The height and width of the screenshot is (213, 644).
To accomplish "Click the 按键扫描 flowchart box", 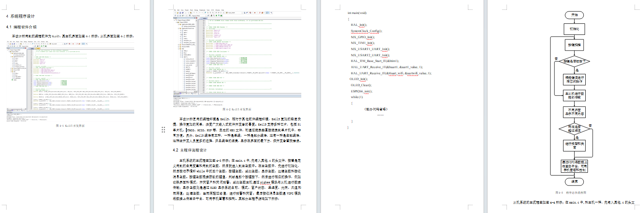I will coord(574,45).
